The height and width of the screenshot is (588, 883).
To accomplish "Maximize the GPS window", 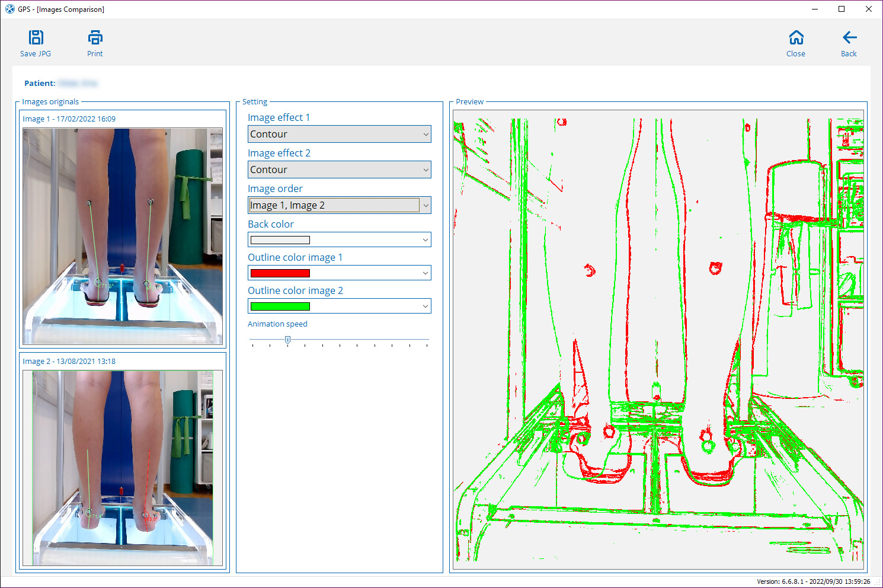I will [842, 9].
